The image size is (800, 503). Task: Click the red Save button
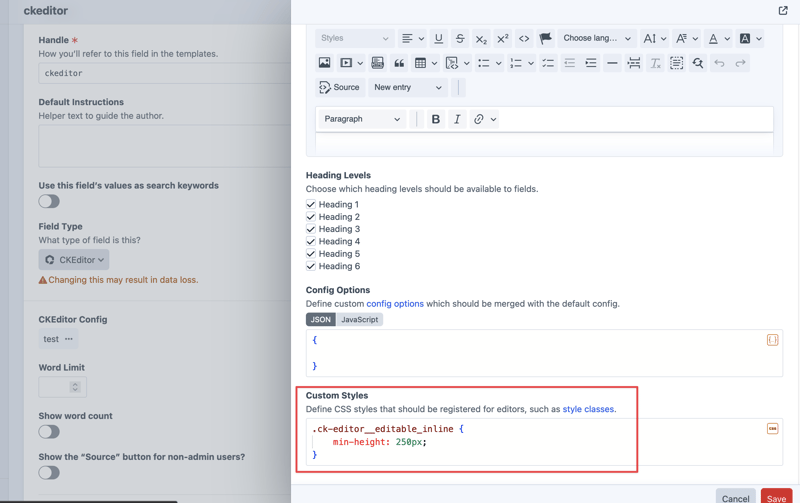click(x=776, y=498)
